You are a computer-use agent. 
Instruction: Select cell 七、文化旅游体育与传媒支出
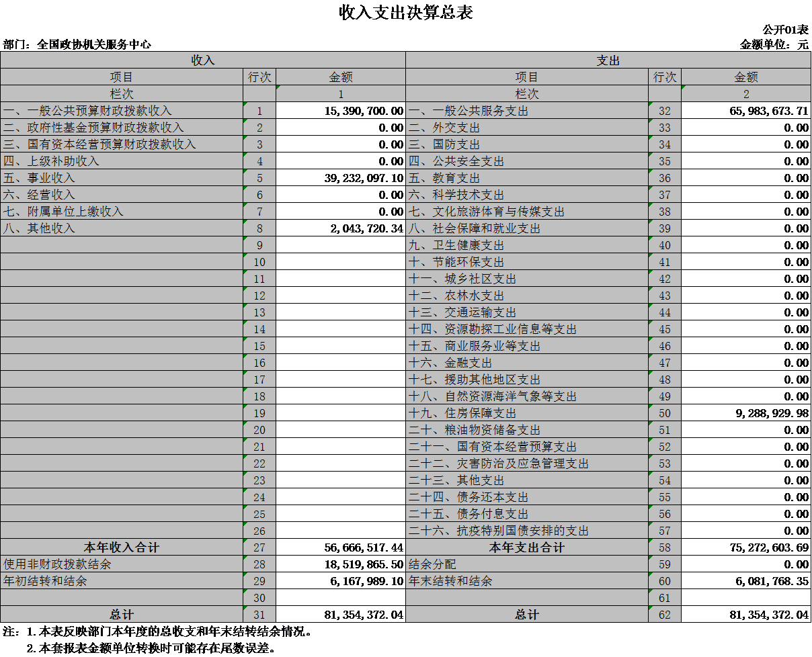click(x=527, y=212)
